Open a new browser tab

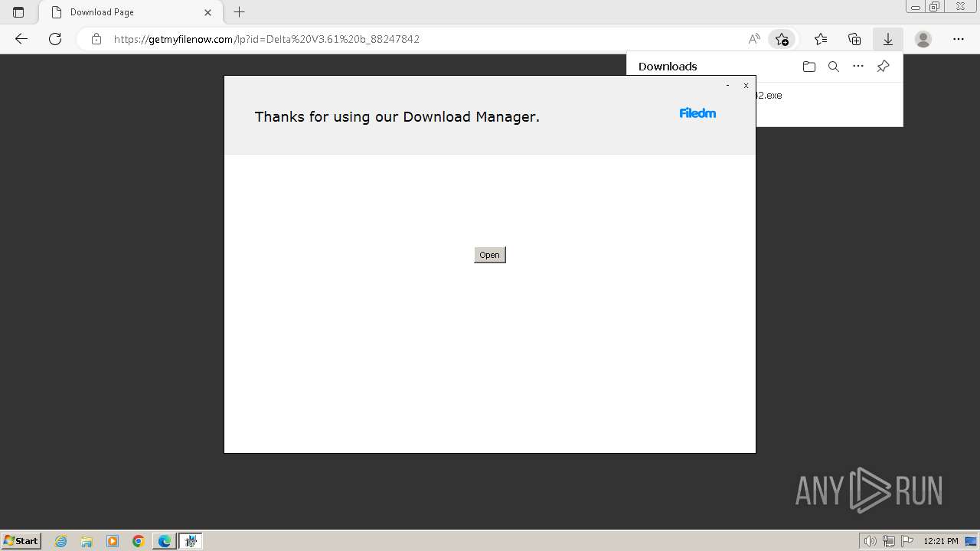coord(240,12)
